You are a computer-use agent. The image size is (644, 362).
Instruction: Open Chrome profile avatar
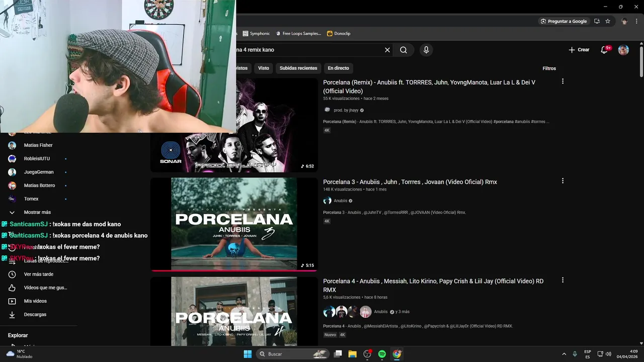[624, 21]
